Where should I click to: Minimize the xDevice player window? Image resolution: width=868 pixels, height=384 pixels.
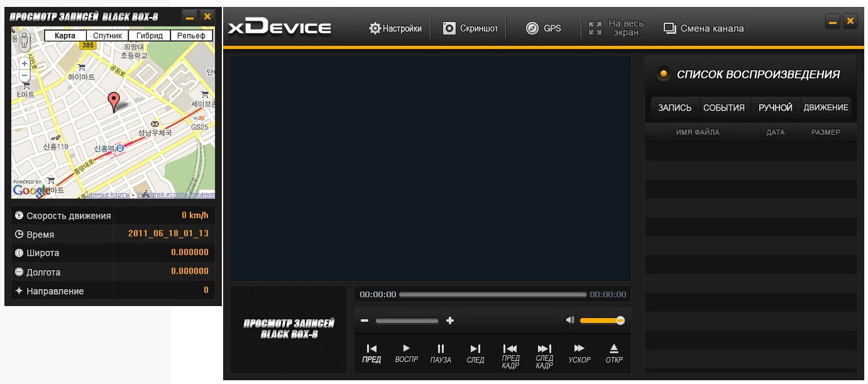[x=833, y=21]
